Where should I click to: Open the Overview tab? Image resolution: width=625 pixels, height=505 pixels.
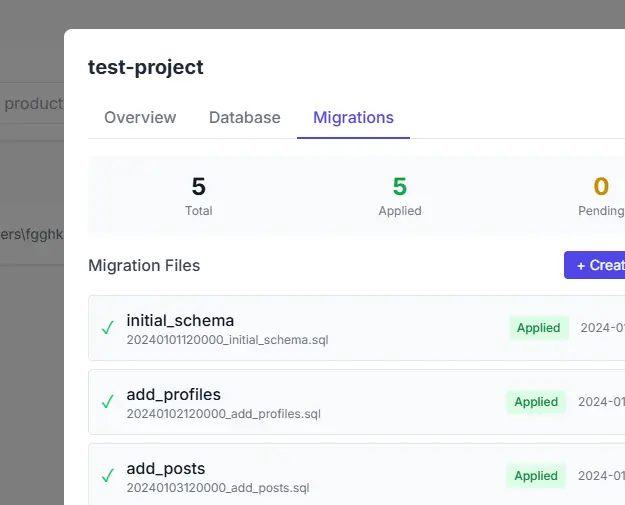click(140, 118)
